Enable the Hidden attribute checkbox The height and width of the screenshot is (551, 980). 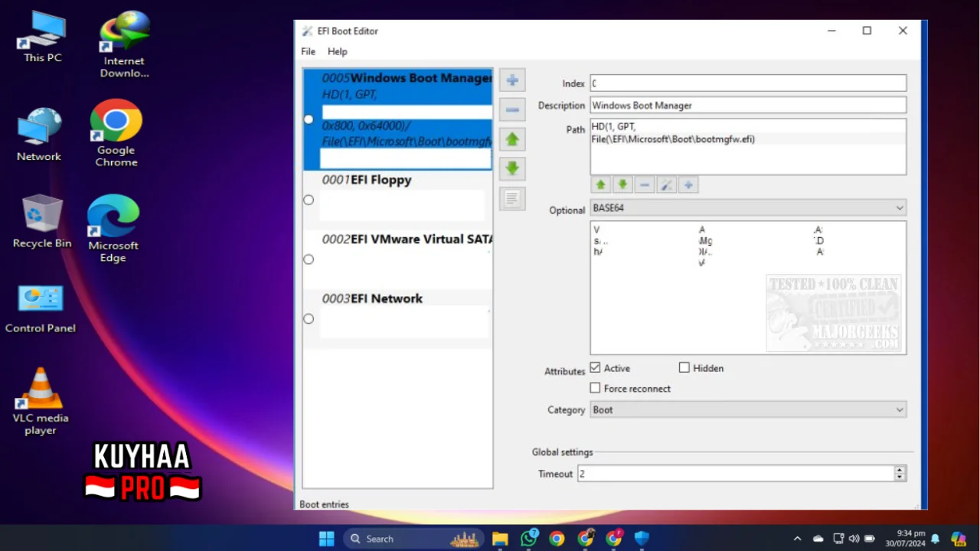click(x=684, y=368)
